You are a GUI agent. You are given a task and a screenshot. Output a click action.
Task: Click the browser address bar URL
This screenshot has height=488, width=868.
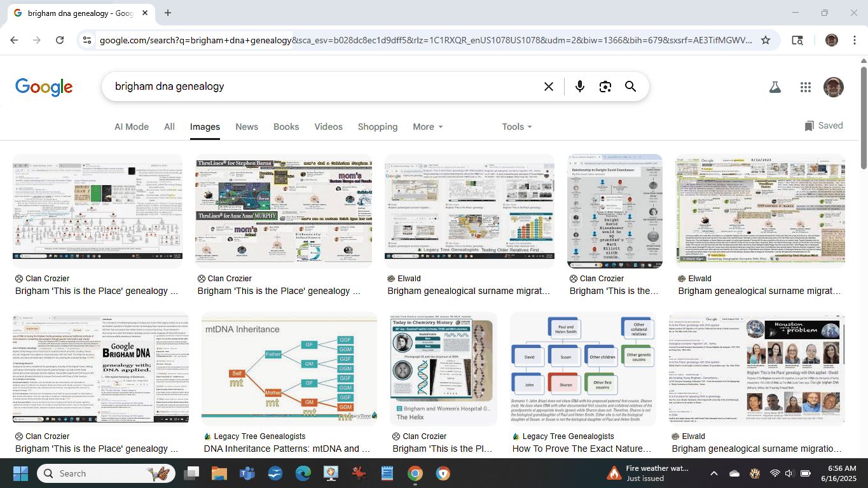(x=426, y=40)
